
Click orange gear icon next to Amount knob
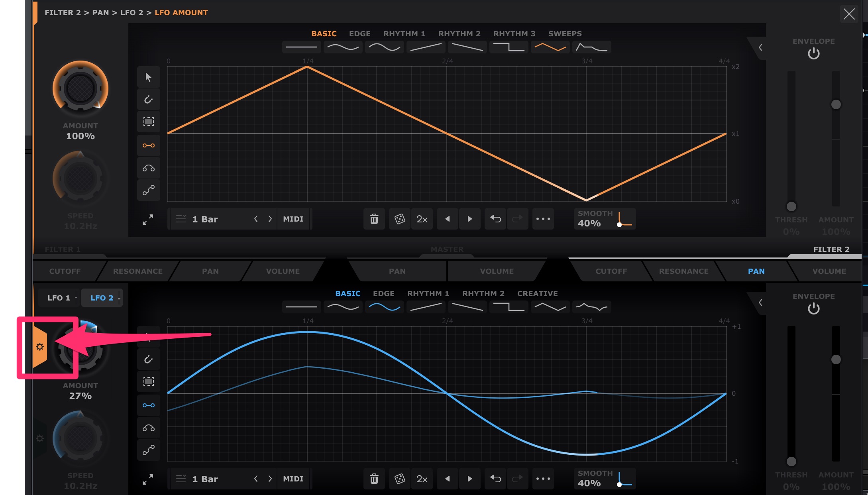tap(40, 347)
